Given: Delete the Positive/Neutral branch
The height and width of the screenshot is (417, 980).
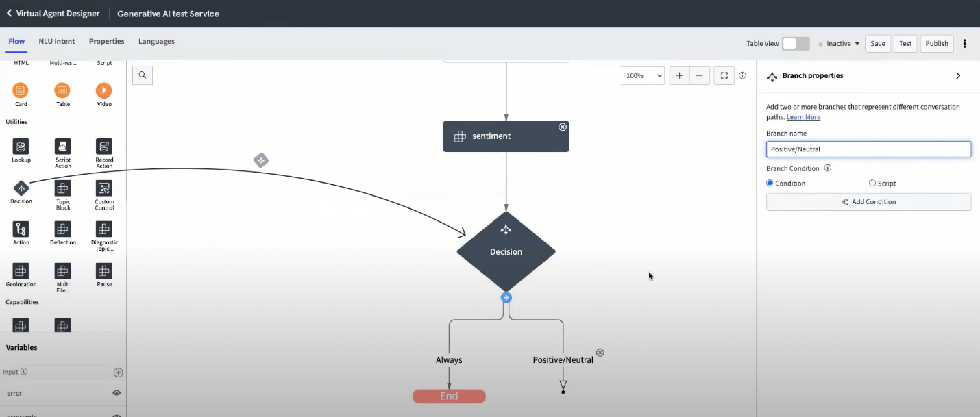Looking at the screenshot, I should 600,353.
